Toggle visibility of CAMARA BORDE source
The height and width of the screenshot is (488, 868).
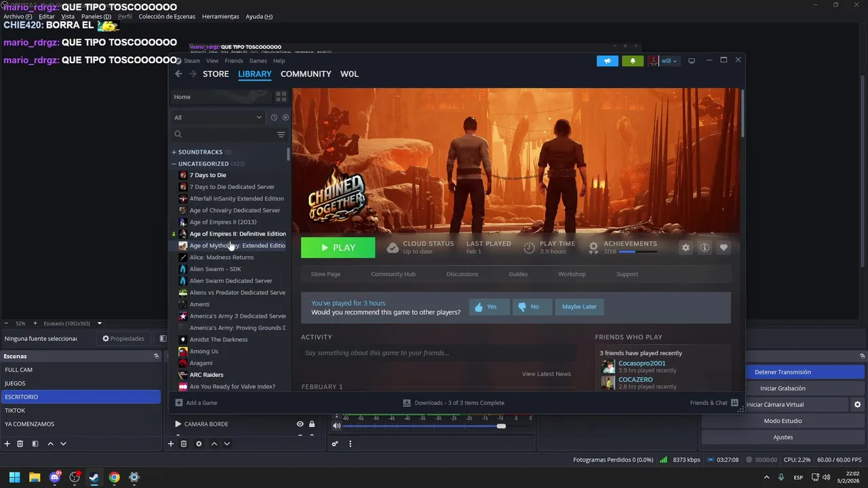click(x=300, y=424)
